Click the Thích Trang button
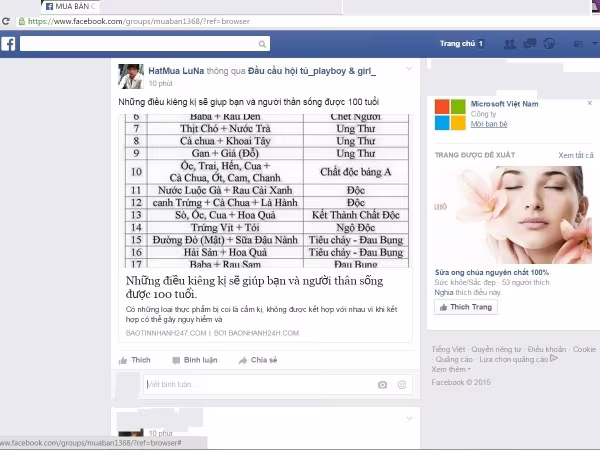600x450 pixels. point(466,307)
